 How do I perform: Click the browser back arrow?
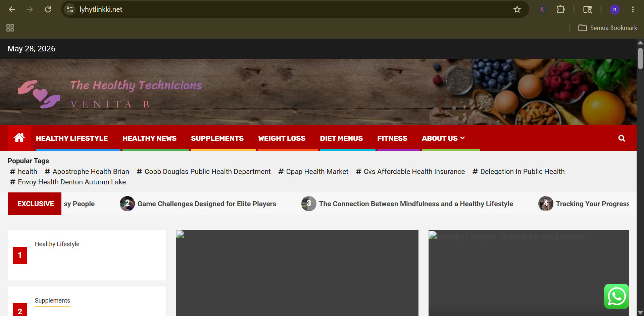click(12, 9)
